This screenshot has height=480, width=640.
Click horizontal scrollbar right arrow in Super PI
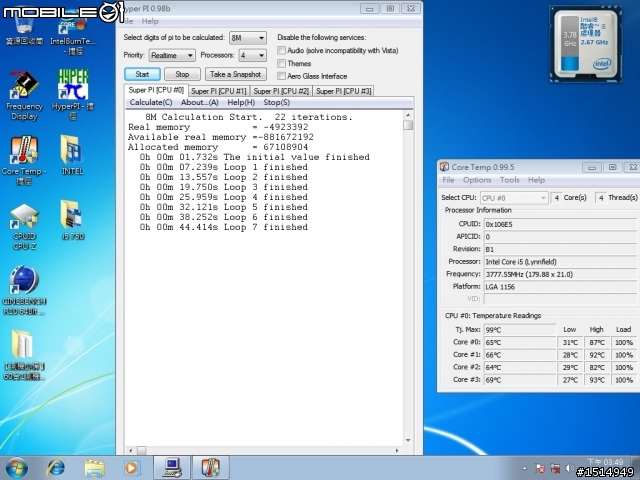[397, 450]
